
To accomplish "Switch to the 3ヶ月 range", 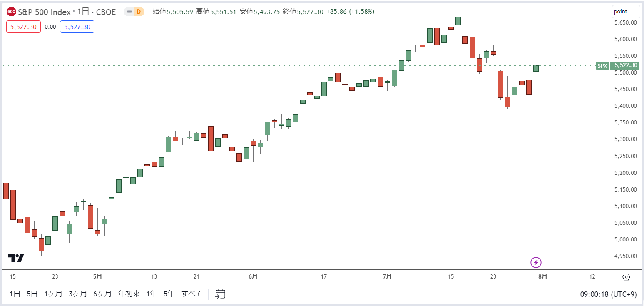I will tap(78, 294).
